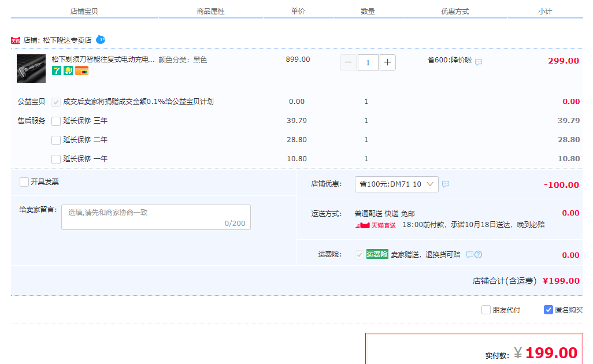This screenshot has height=364, width=593.
Task: Click the 朋友代付 label text
Action: click(506, 310)
